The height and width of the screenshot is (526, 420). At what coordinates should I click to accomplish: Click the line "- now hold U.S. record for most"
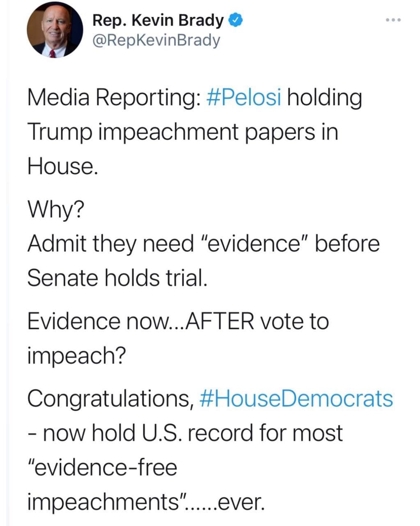click(x=185, y=433)
